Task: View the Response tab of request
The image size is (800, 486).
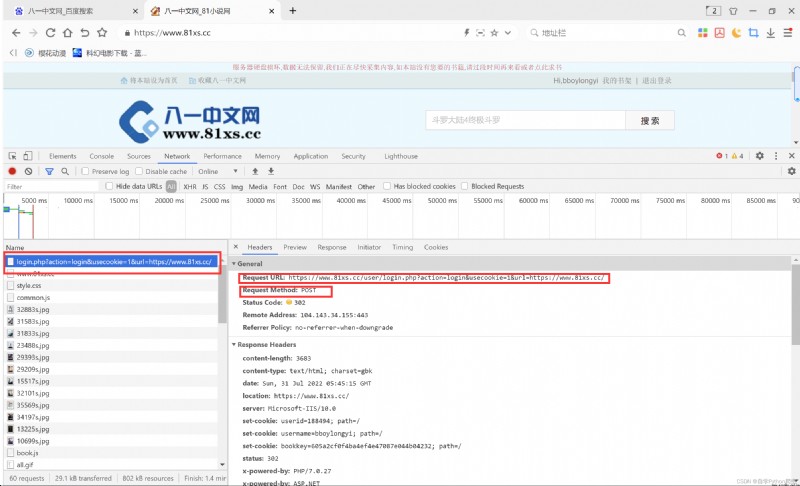Action: 332,247
